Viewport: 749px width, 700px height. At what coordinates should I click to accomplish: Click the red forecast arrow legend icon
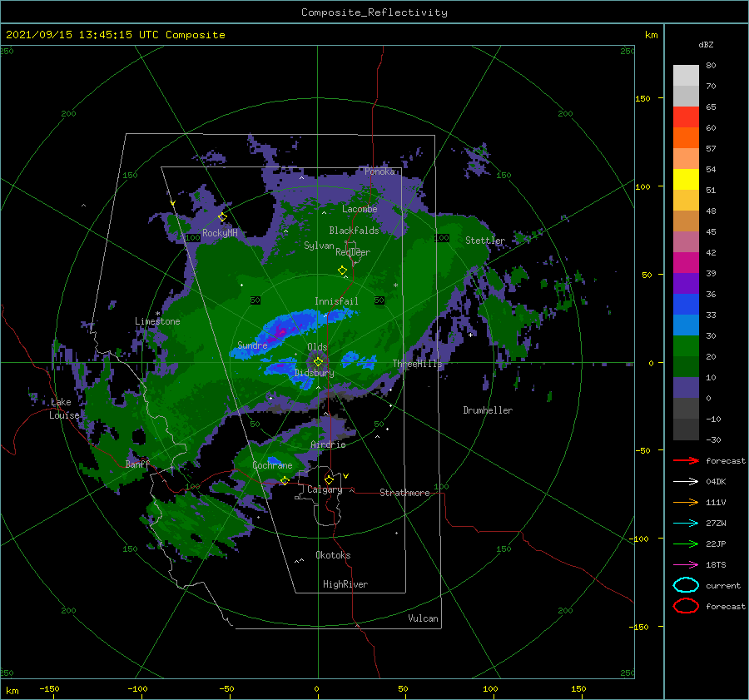(686, 460)
